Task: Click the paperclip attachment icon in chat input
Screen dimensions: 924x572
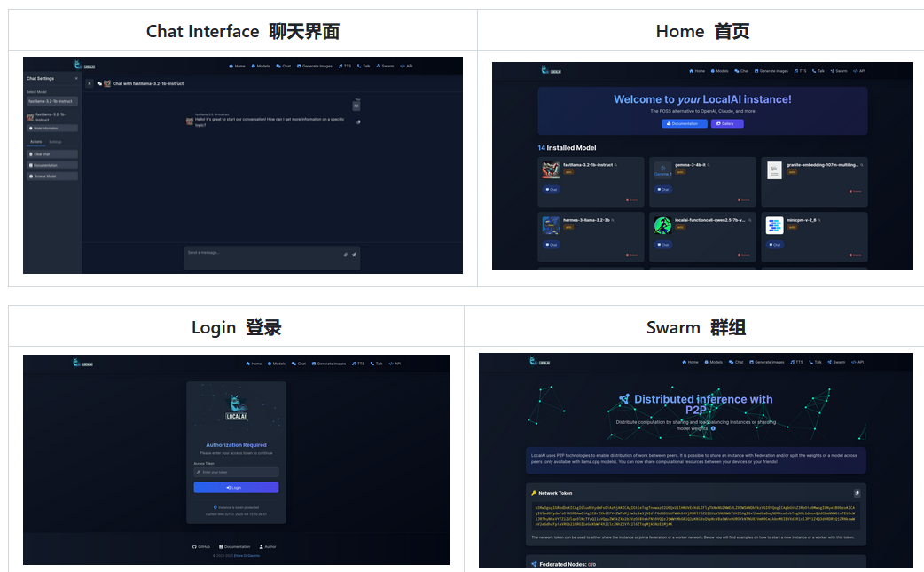Action: click(x=346, y=255)
